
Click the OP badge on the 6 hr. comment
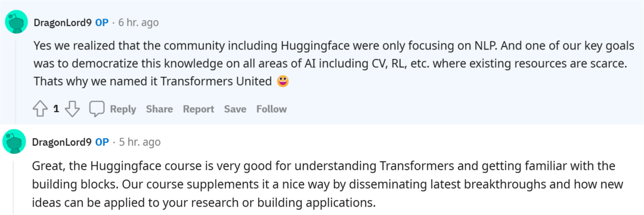coord(102,23)
